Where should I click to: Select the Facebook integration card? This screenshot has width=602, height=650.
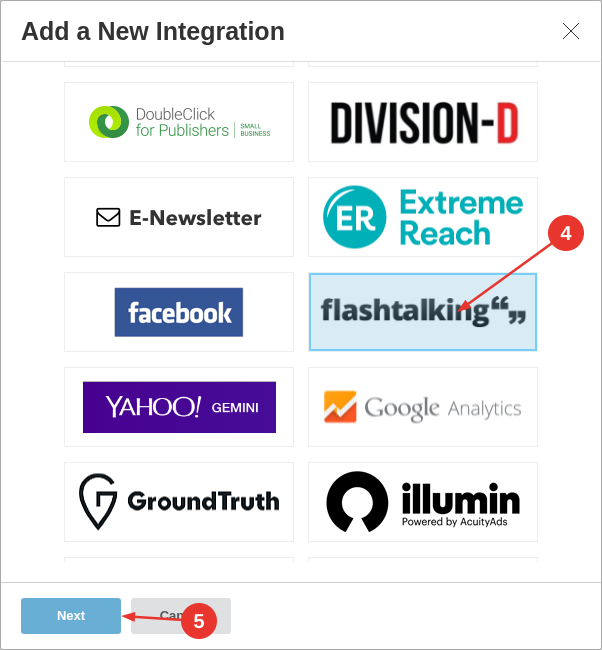pos(179,312)
